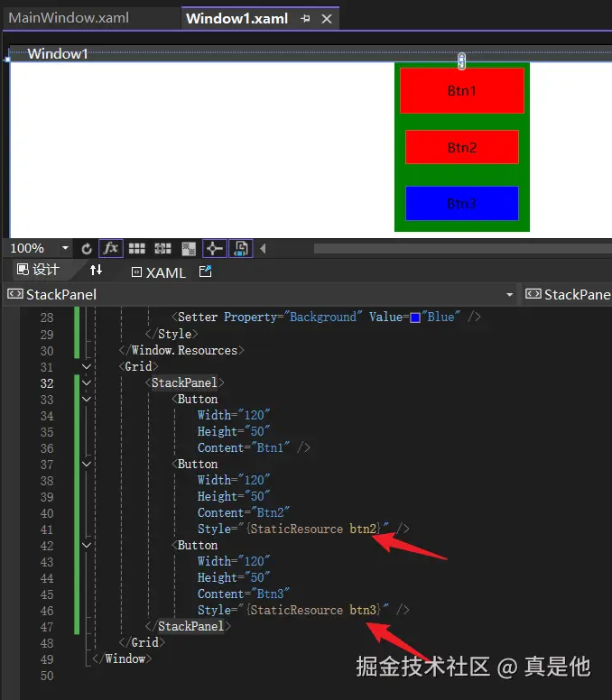The height and width of the screenshot is (700, 612).
Task: Collapse the StackPanel at line 32
Action: point(87,383)
